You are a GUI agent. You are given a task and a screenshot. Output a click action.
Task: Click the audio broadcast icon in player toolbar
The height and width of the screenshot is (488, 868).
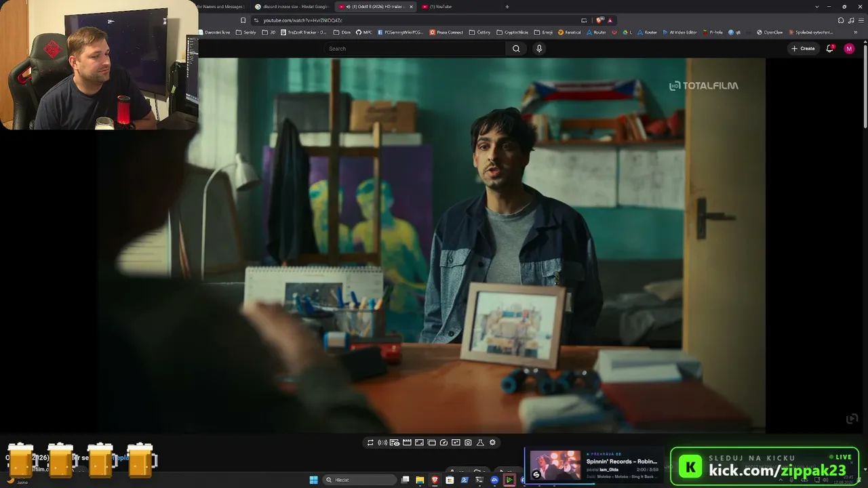click(x=382, y=443)
